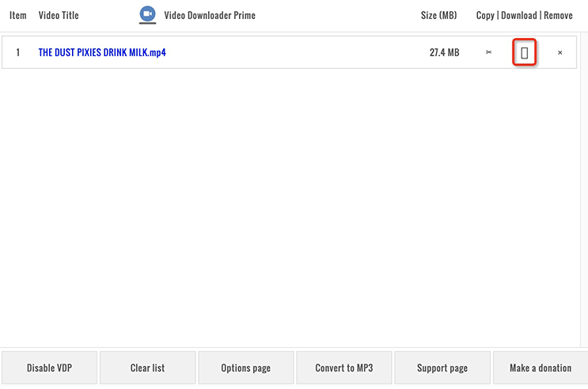Viewport: 588px width, 389px height.
Task: Disable VDP using the bottom button
Action: 50,368
